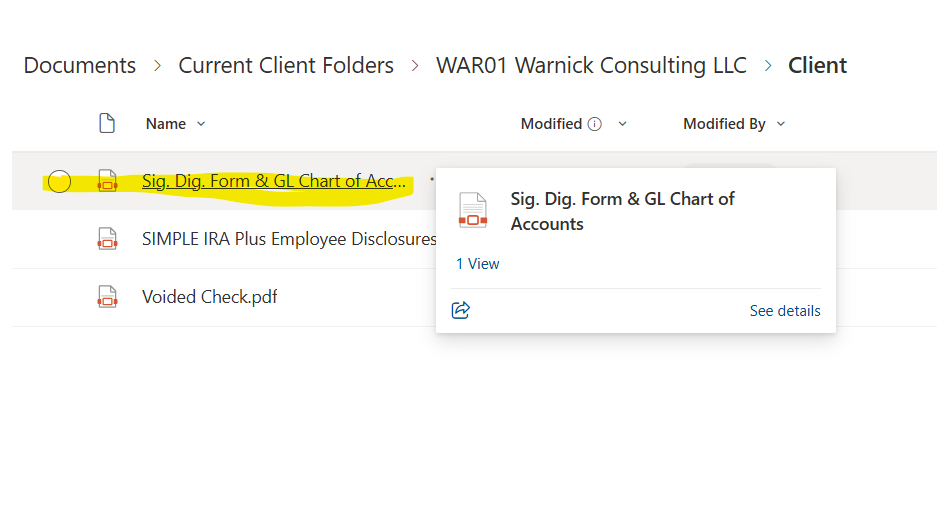Open the Modified By column dropdown
The width and height of the screenshot is (937, 506).
tap(781, 124)
